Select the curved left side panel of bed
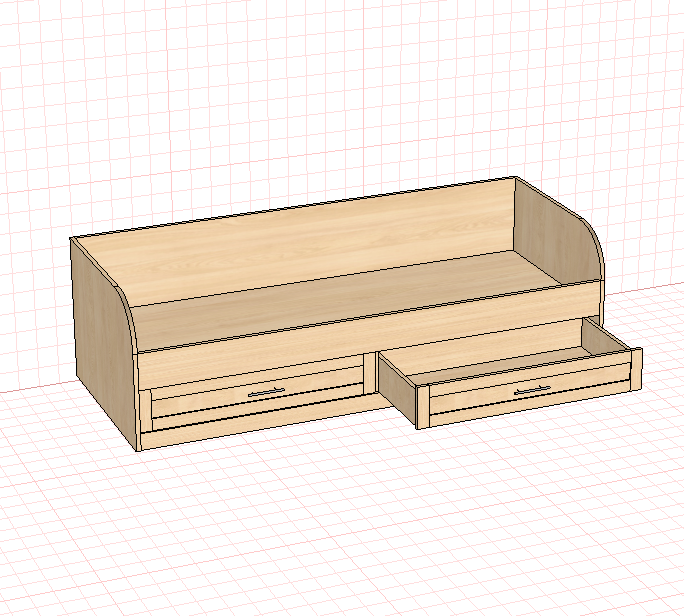 point(104,344)
